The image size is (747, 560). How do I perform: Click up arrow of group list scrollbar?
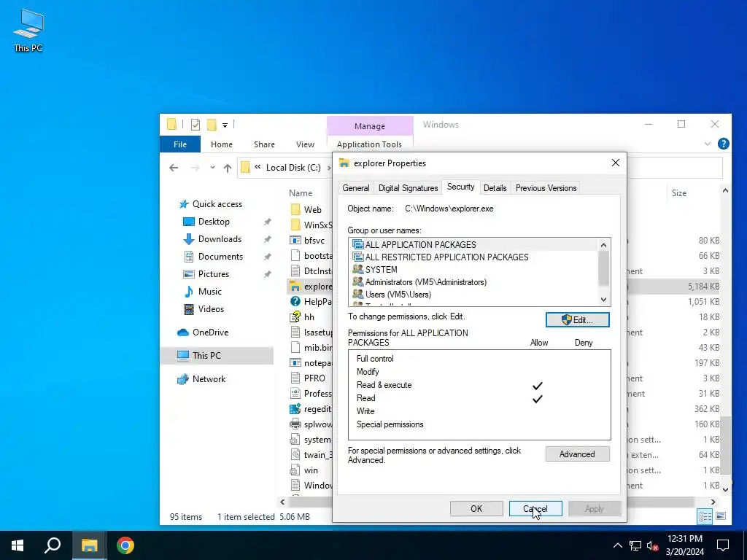(x=603, y=245)
